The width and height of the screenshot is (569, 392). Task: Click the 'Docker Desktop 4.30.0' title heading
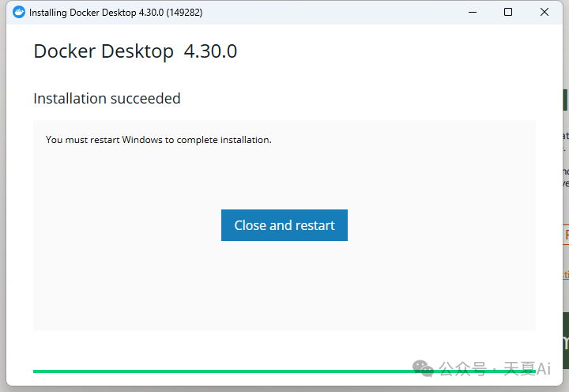[x=135, y=51]
